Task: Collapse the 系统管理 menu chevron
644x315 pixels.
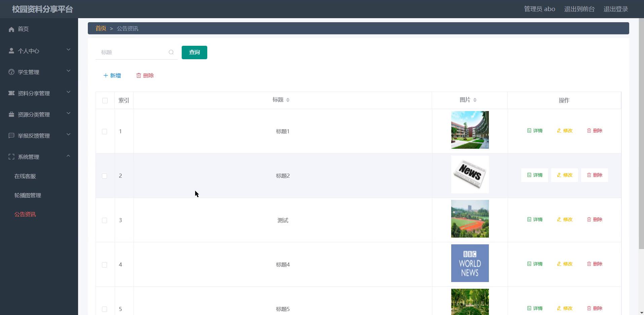Action: (x=68, y=156)
